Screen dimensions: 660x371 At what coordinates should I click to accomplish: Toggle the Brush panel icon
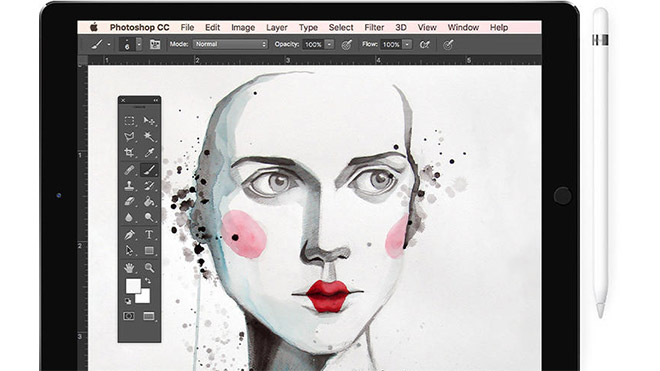(155, 44)
